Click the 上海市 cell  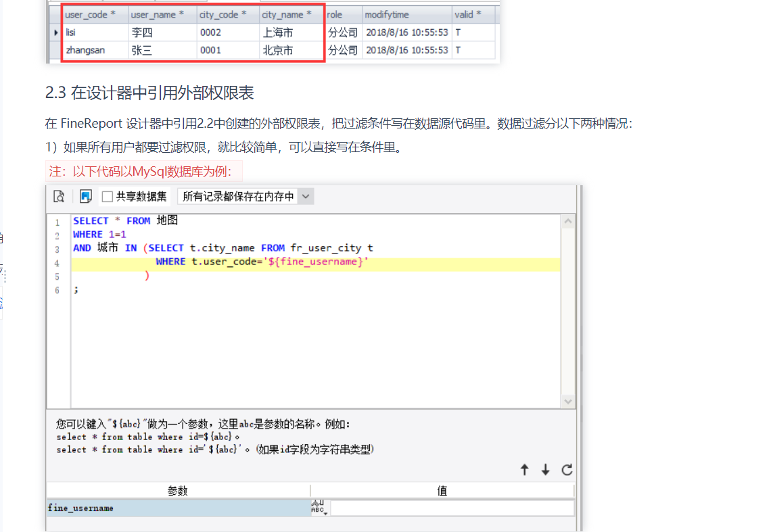coord(292,32)
